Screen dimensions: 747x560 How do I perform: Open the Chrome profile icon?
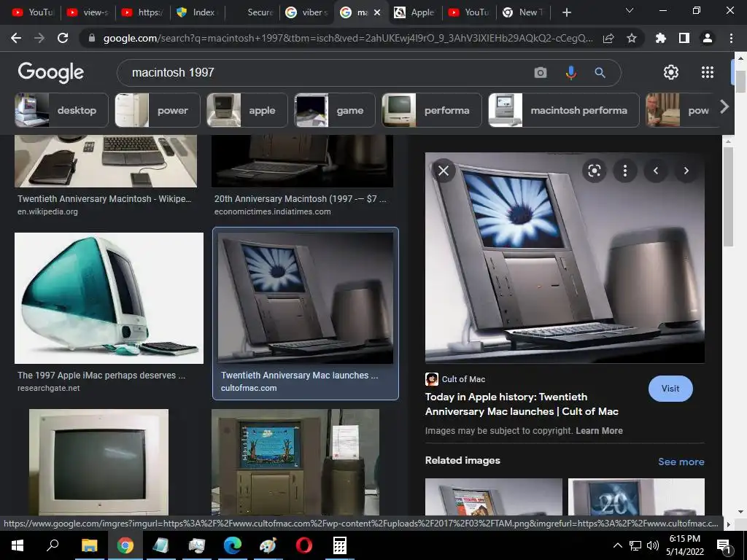point(708,38)
